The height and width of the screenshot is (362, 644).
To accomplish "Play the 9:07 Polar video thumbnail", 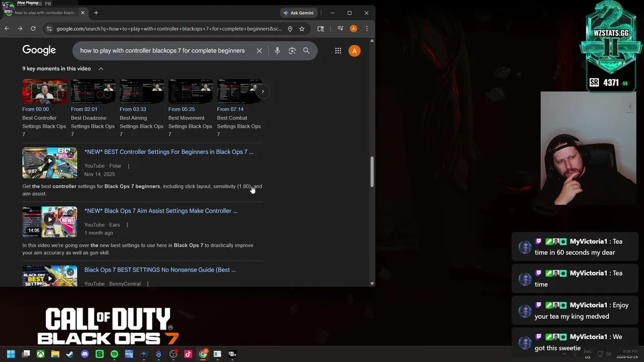I will [x=50, y=162].
